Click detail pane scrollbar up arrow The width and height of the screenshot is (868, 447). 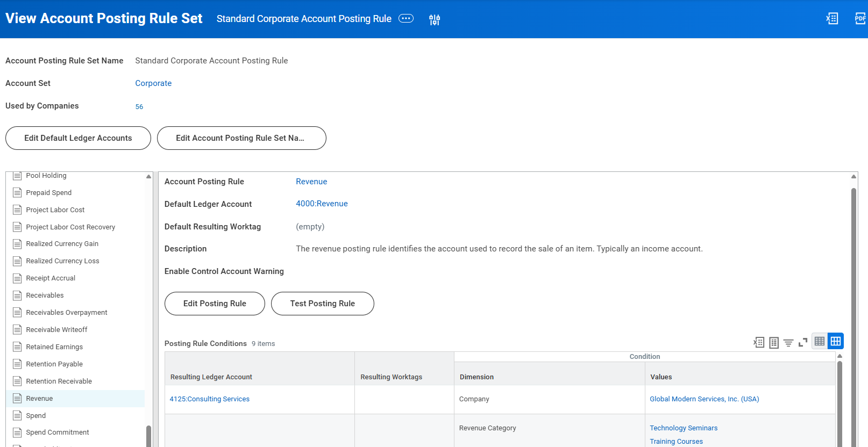[x=853, y=176]
